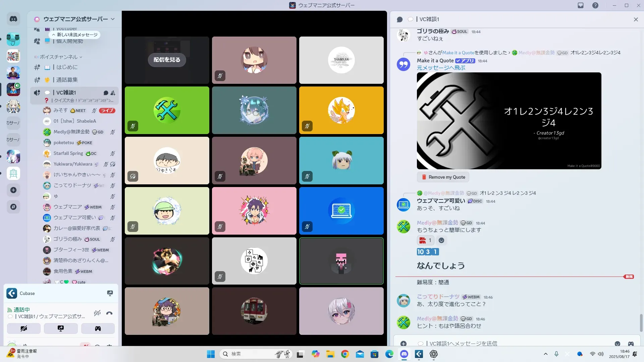Viewport: 644px width, 362px height.
Task: Open the help question mark icon
Action: coord(595,5)
